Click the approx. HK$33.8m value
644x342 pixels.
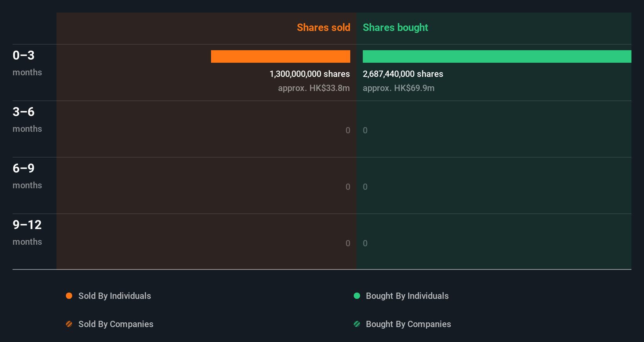pyautogui.click(x=314, y=88)
